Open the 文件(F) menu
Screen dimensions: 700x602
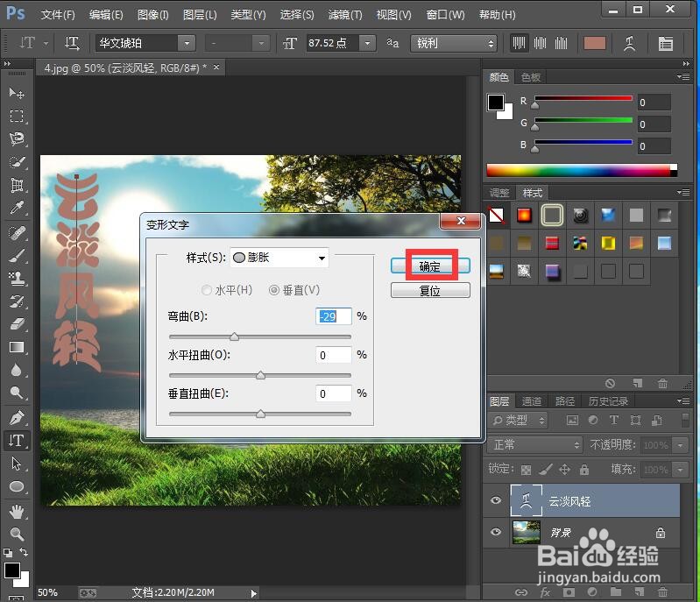pyautogui.click(x=58, y=15)
